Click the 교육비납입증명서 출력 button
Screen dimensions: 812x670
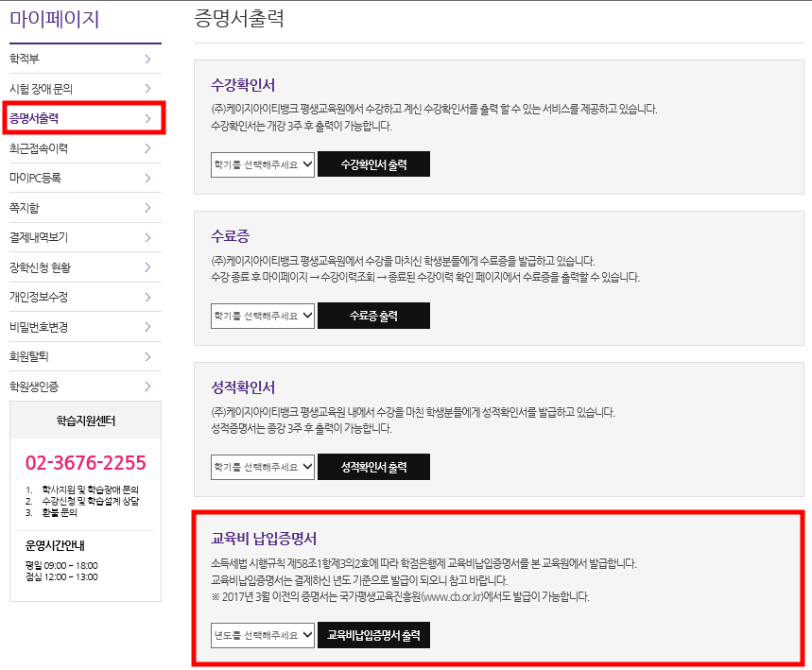(374, 635)
